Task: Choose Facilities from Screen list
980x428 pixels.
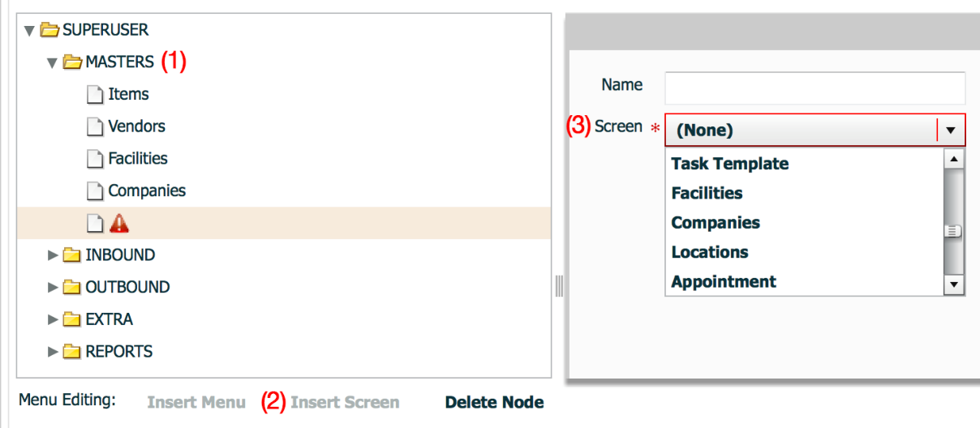Action: pyautogui.click(x=805, y=193)
